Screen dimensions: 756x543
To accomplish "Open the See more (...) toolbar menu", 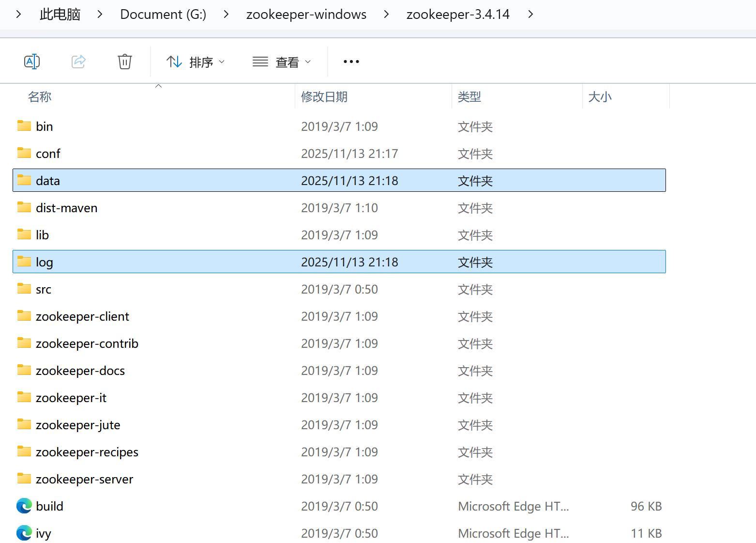I will coord(351,62).
